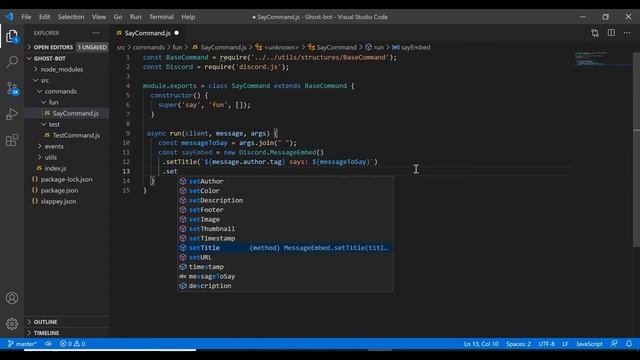Open TestCommand.js in the explorer

pyautogui.click(x=67, y=135)
